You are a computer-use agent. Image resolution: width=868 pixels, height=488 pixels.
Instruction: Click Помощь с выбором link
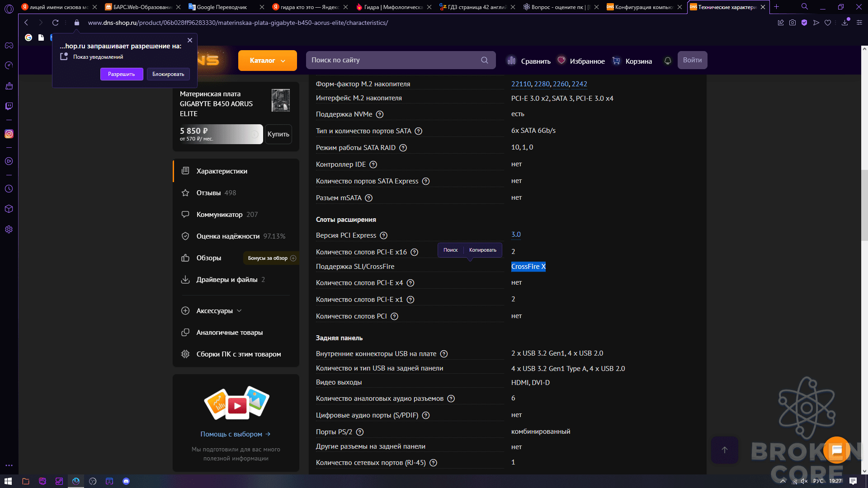[x=235, y=434]
